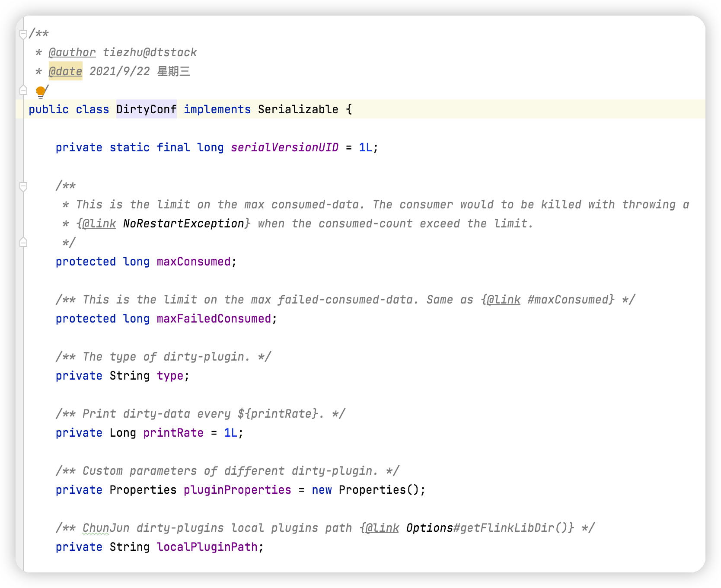
Task: Click the @author Javadoc tag
Action: pos(72,52)
